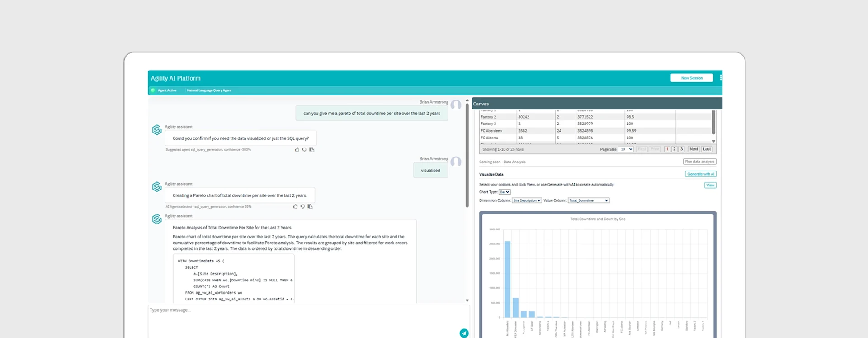Screen dimensions: 868x338
Task: Open the Value Column dropdown
Action: click(589, 200)
